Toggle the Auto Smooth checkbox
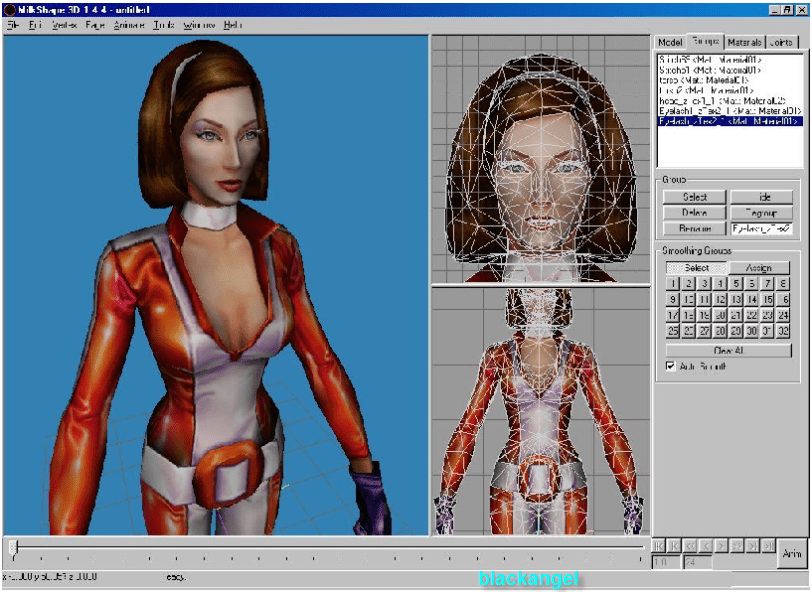 point(671,366)
